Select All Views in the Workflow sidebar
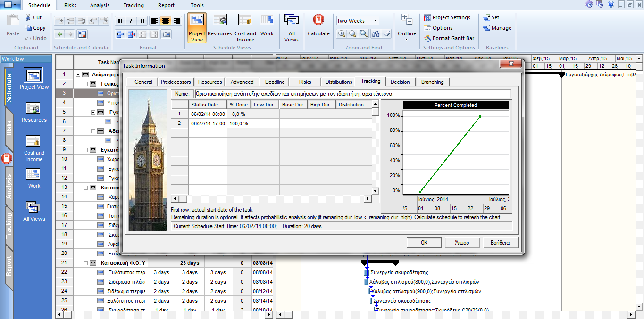This screenshot has width=644, height=319. pos(34,211)
